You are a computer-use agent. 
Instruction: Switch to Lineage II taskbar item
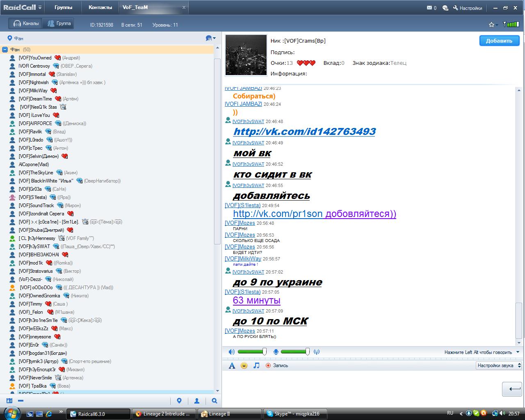tap(230, 414)
